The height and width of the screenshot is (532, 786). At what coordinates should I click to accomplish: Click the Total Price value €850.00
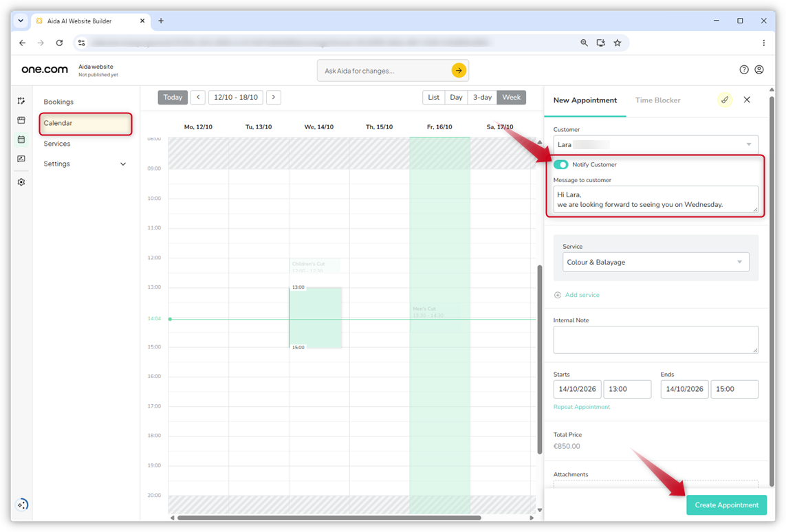pyautogui.click(x=567, y=446)
